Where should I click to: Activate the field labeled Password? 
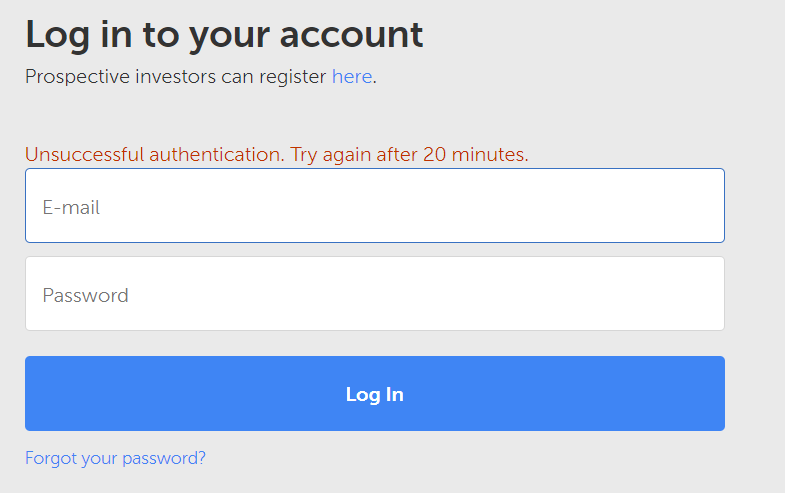coord(374,294)
